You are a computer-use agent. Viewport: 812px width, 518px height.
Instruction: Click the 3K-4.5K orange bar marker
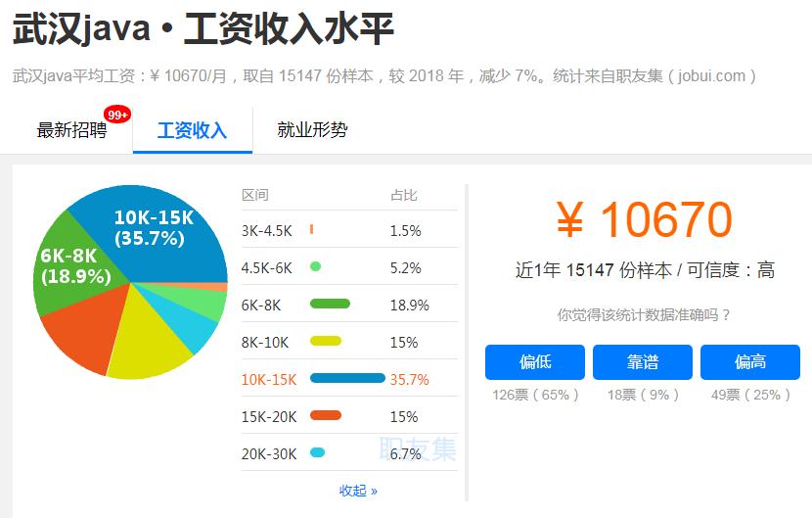click(311, 229)
